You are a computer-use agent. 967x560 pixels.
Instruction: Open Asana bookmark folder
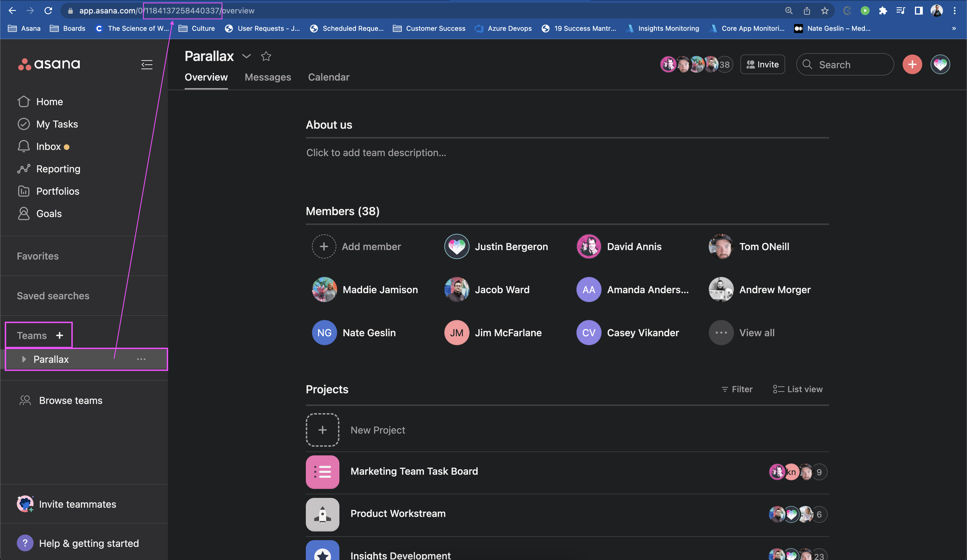pyautogui.click(x=24, y=28)
